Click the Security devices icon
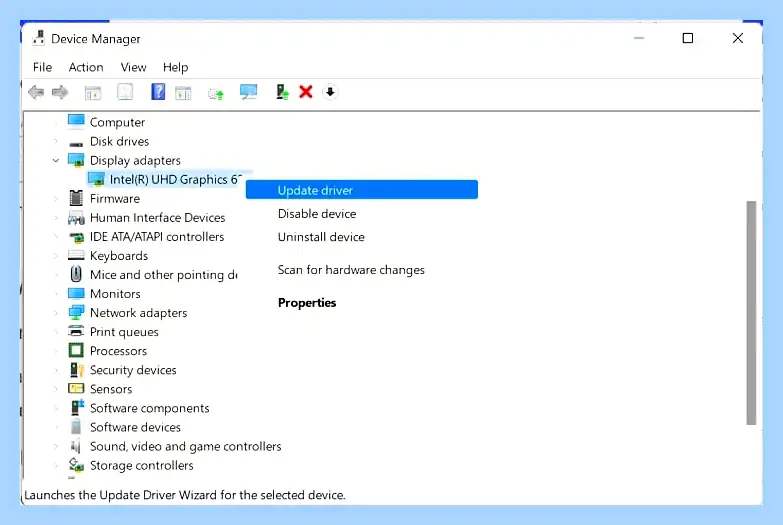Image resolution: width=783 pixels, height=525 pixels. (76, 370)
